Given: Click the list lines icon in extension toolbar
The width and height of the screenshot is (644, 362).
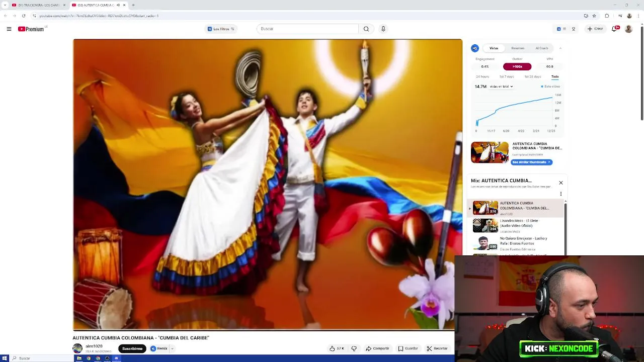Looking at the screenshot, I should (x=565, y=29).
